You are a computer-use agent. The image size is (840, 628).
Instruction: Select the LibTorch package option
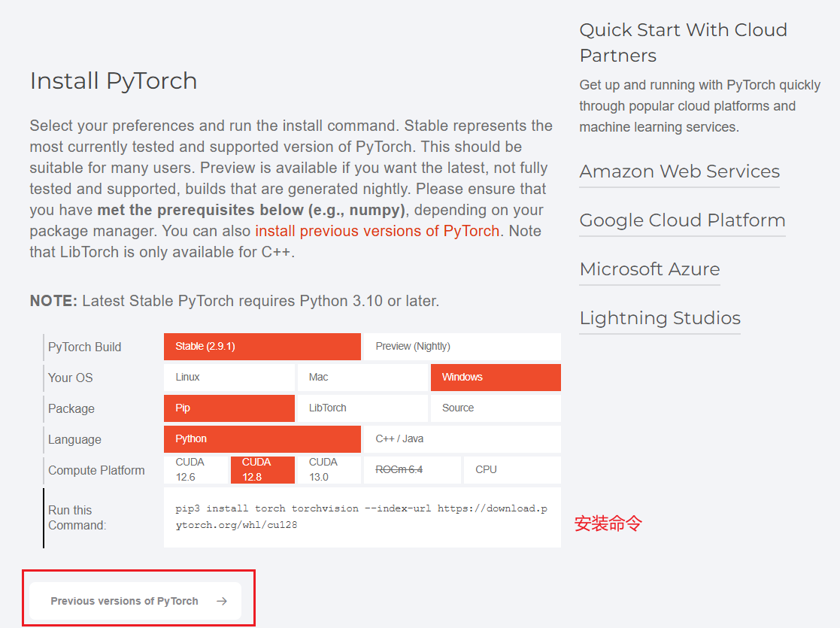tap(362, 408)
